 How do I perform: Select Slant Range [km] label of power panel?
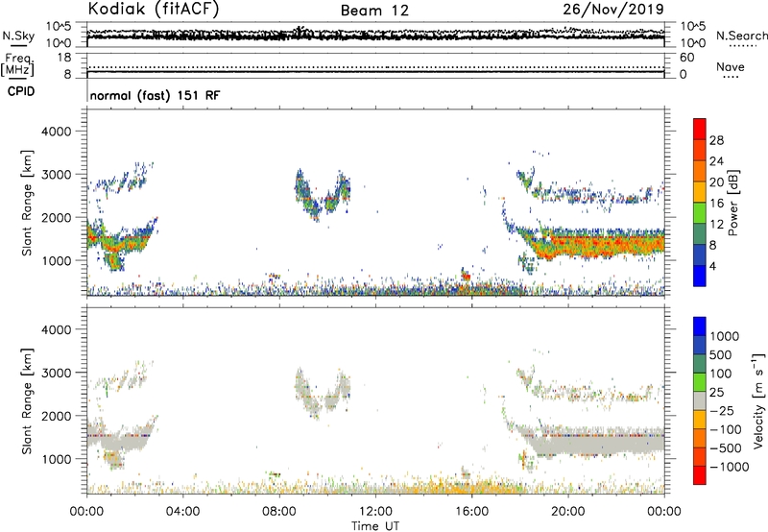[27, 203]
